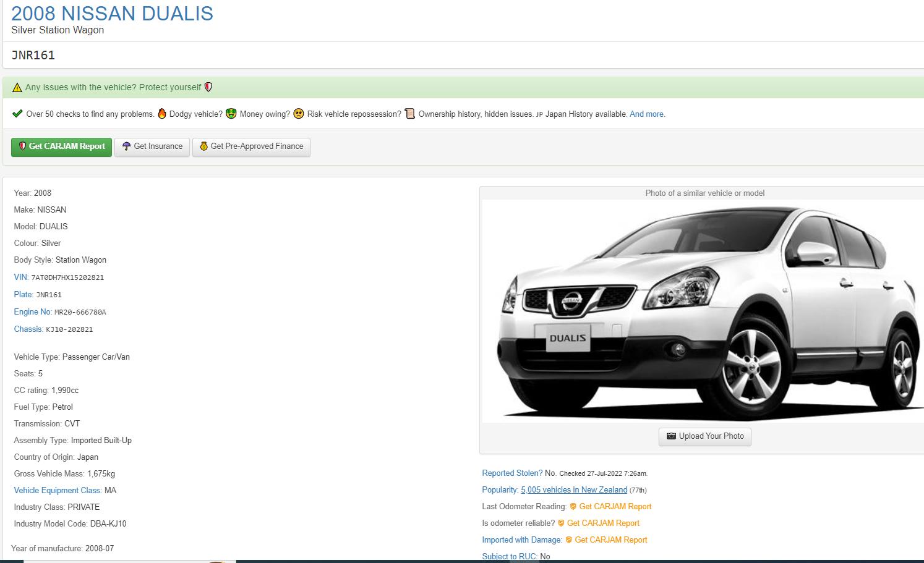
Task: Select the engine number MR20-666780A
Action: tap(80, 313)
